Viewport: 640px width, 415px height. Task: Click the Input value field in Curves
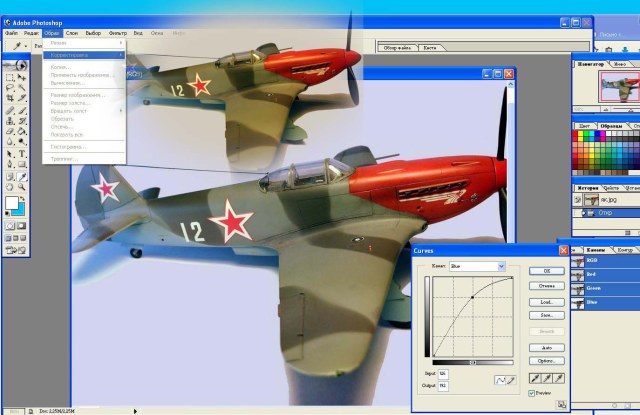click(443, 373)
